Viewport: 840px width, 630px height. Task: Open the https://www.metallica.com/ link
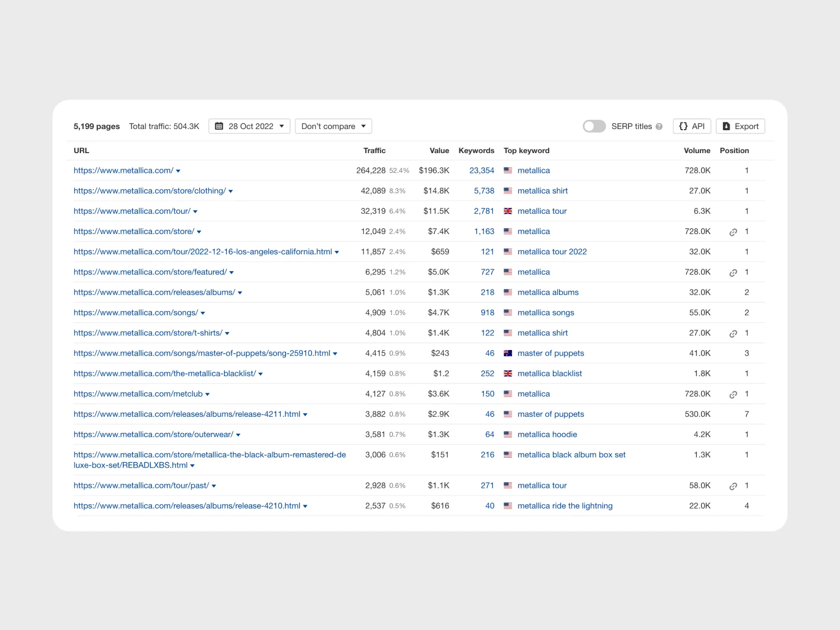[x=124, y=171]
